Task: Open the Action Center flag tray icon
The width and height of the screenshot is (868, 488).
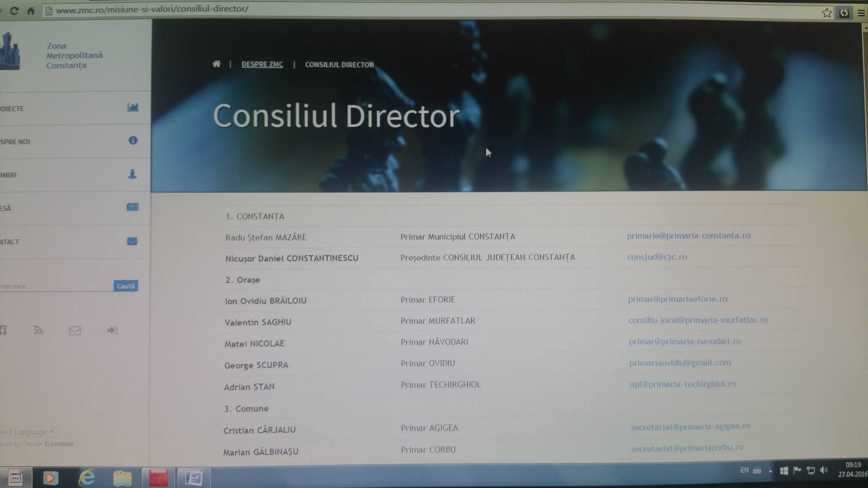Action: (x=797, y=470)
